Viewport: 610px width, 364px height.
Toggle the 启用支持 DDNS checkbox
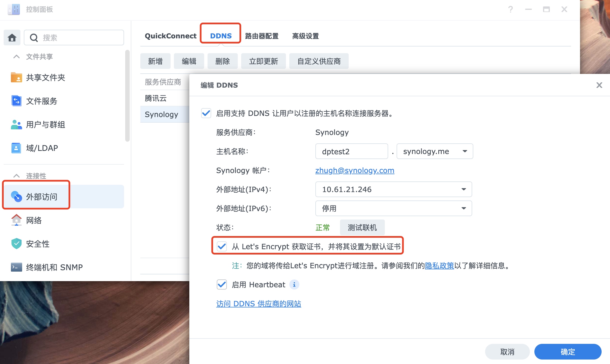[x=206, y=114]
